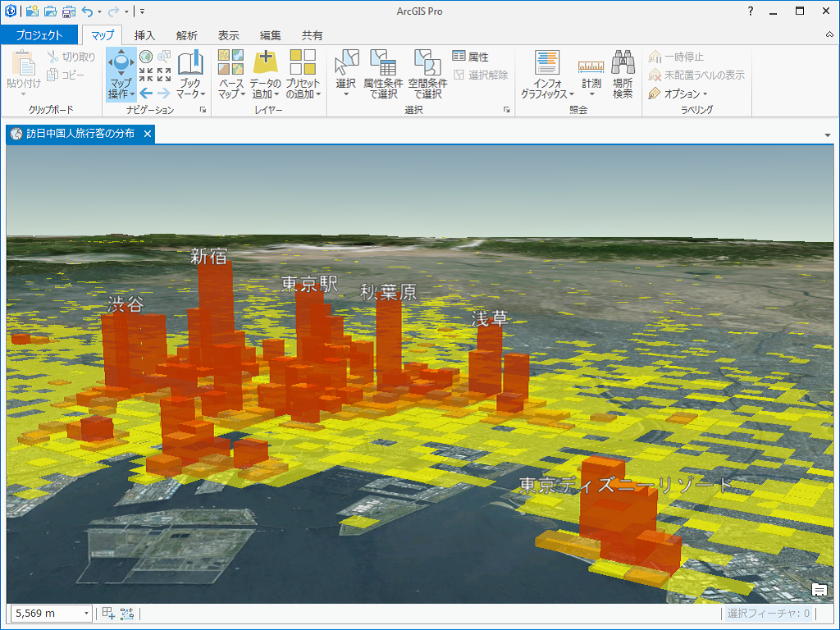Open the プリセットの追加 preset menu

(x=303, y=75)
